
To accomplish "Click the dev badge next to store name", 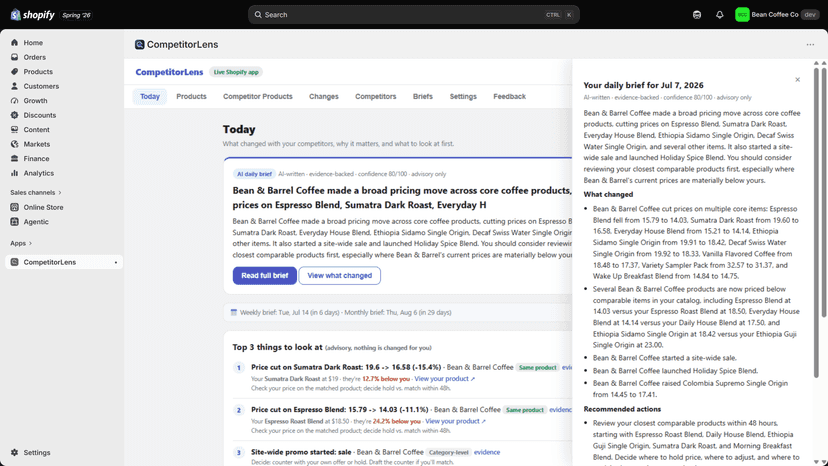I will [810, 15].
